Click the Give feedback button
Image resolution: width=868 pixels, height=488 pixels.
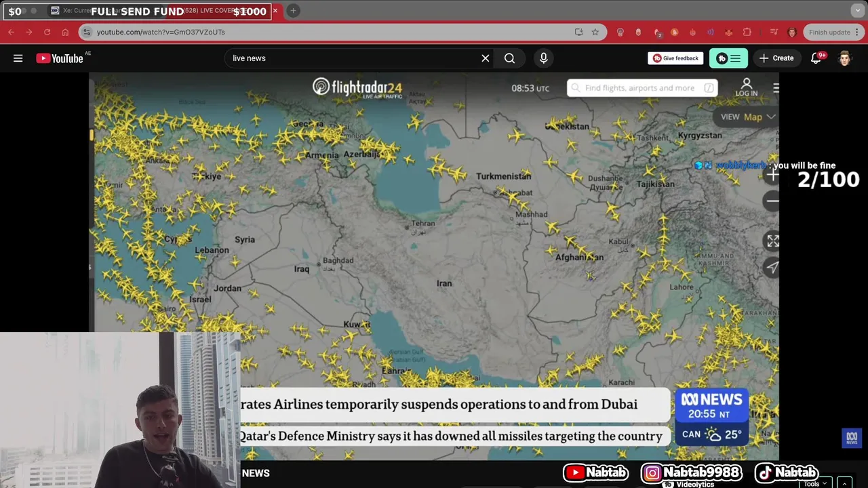tap(675, 58)
